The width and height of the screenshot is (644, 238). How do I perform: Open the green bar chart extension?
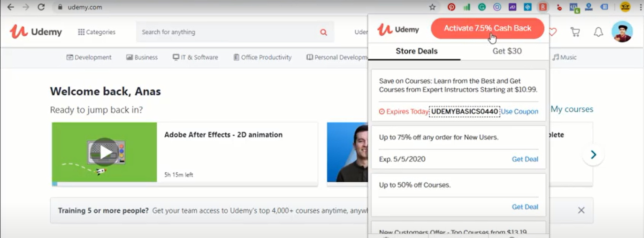pos(467,7)
